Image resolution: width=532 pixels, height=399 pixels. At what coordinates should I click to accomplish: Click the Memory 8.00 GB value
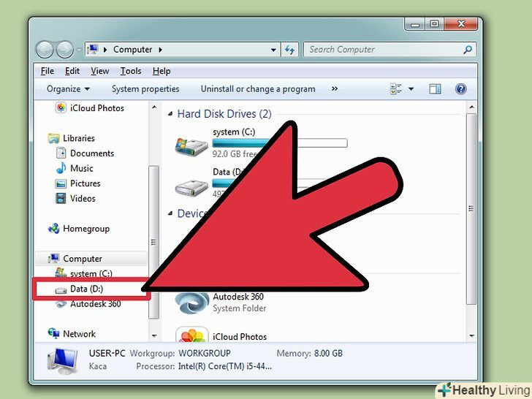[x=328, y=353]
